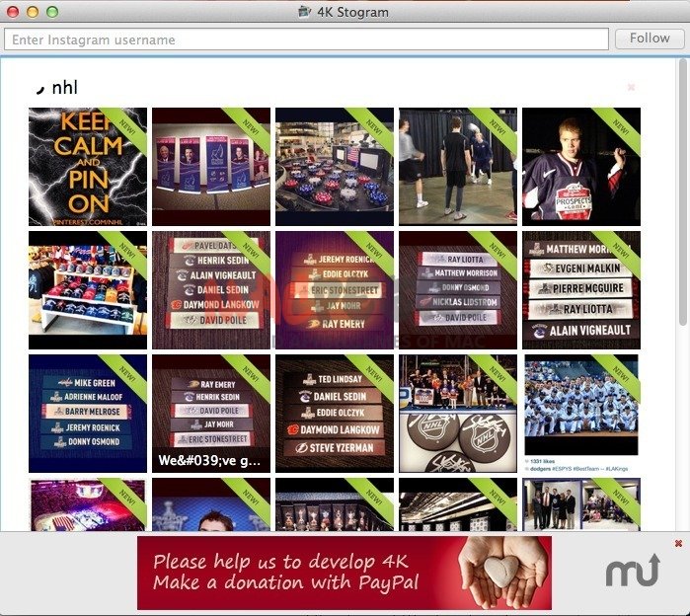
Task: Open the merchandise hats shelf photo
Action: 88,290
